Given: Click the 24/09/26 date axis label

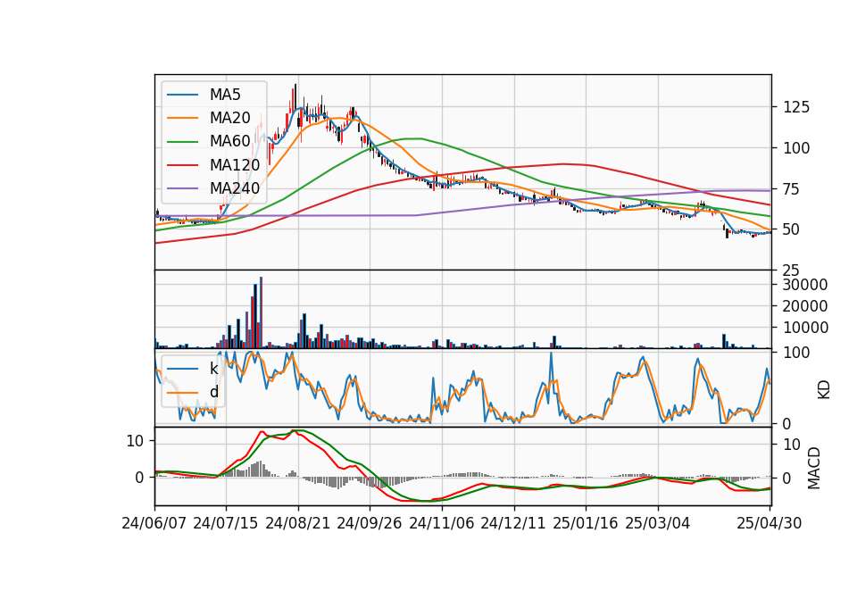Looking at the screenshot, I should [x=370, y=523].
